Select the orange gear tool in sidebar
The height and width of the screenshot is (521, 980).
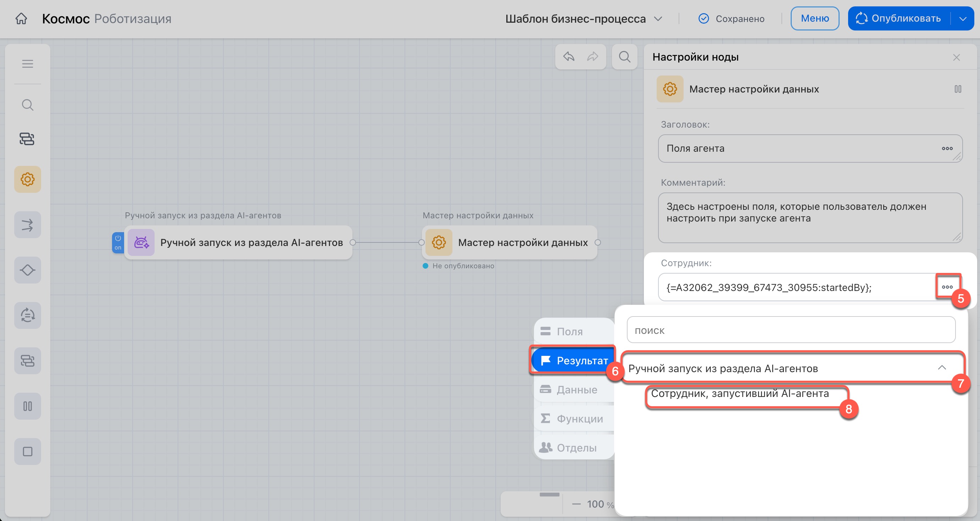(x=27, y=179)
